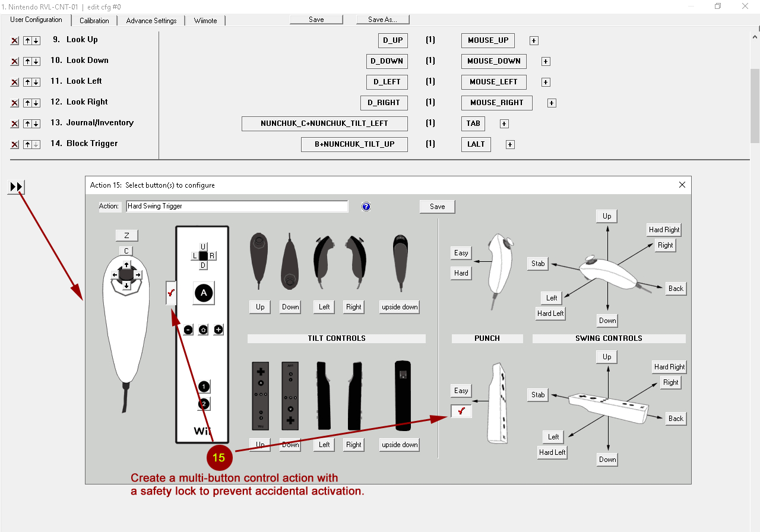Click the Wiimote minus button
The height and width of the screenshot is (532, 760).
click(188, 330)
